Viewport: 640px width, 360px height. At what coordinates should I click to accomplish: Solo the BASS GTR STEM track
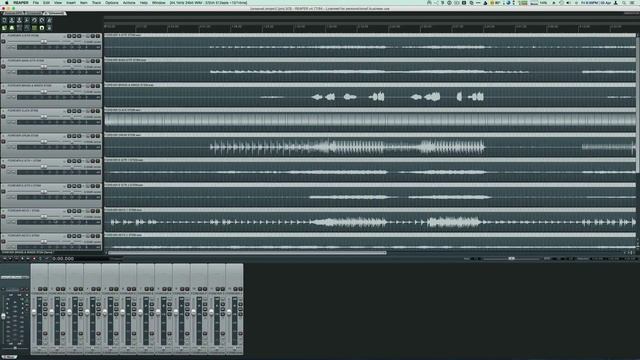98,61
